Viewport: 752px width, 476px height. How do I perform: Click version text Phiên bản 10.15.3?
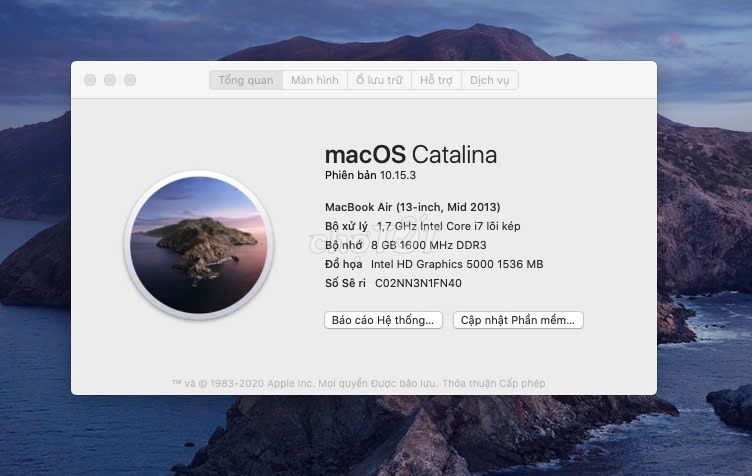click(x=370, y=175)
